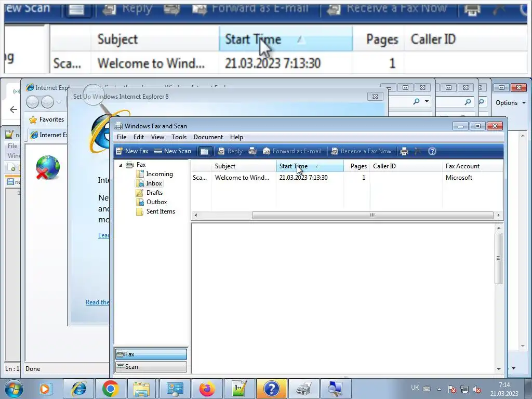Open the Tools menu

coord(179,137)
